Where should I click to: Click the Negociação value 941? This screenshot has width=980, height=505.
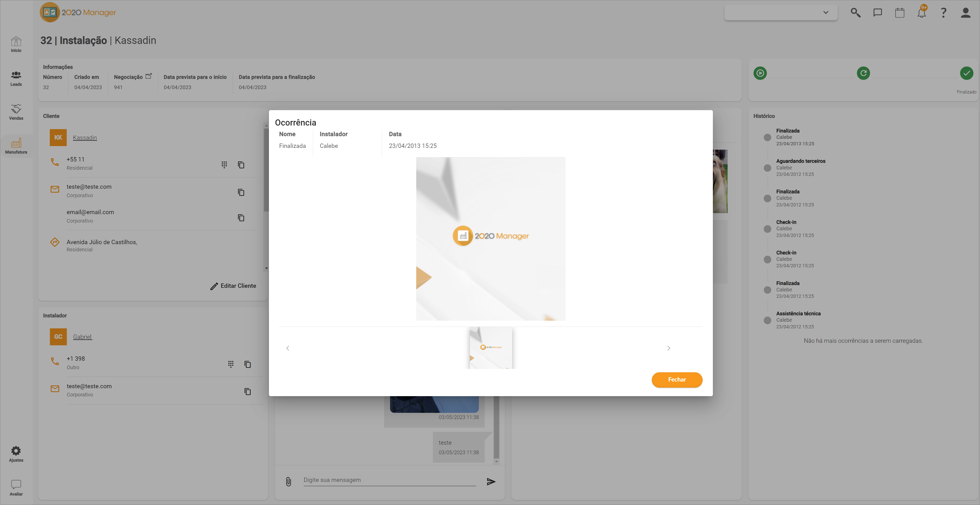coord(118,87)
